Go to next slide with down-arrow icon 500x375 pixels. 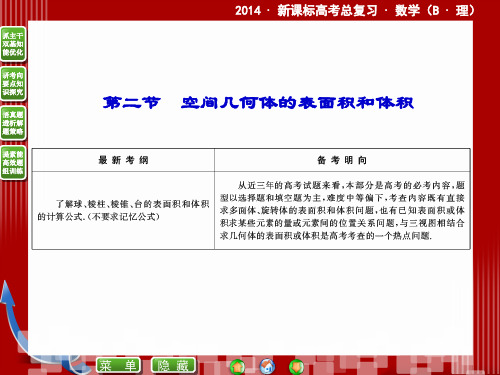pyautogui.click(x=296, y=366)
